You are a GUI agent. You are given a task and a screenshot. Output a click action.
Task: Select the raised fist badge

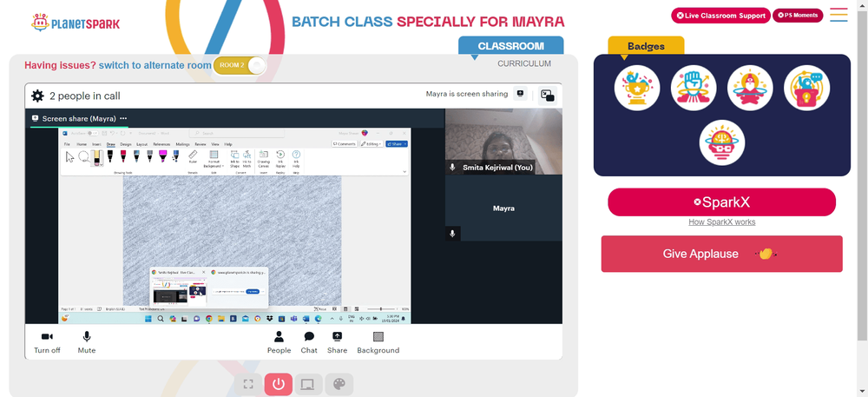point(694,88)
